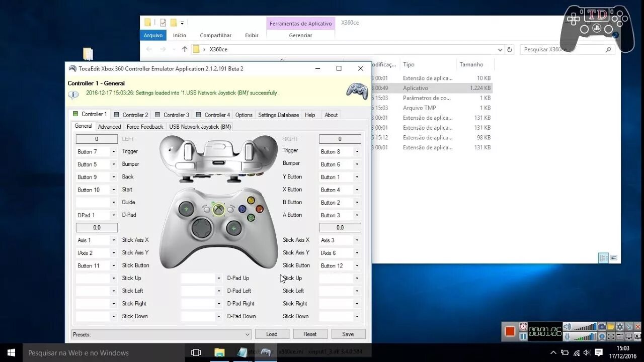Open the Exibir ribbon tab in Explorer
The width and height of the screenshot is (644, 362).
[x=252, y=35]
